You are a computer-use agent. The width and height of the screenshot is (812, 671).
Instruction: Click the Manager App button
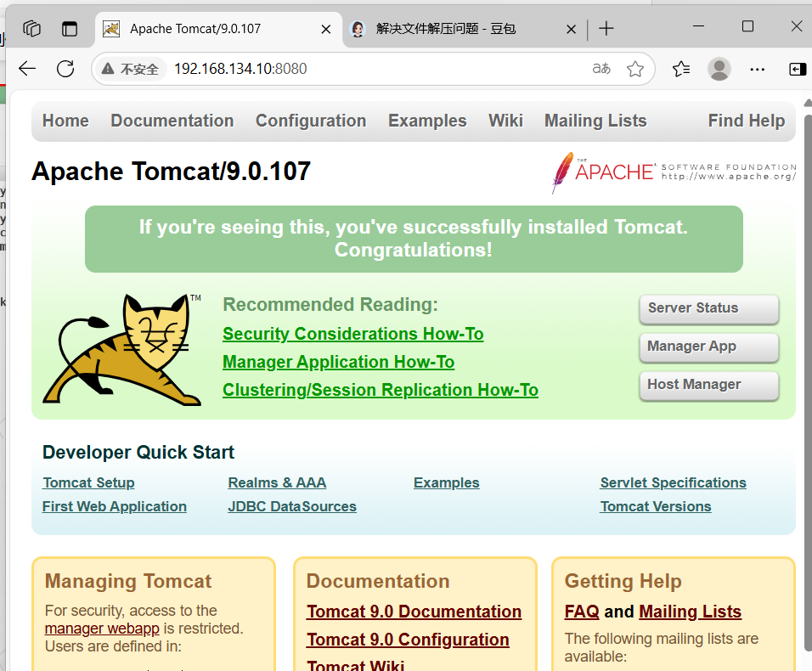coord(709,347)
